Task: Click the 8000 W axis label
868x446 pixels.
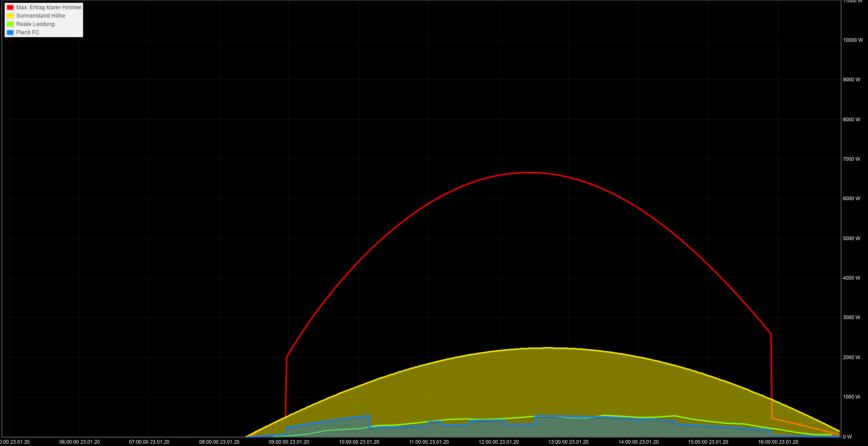Action: 852,120
